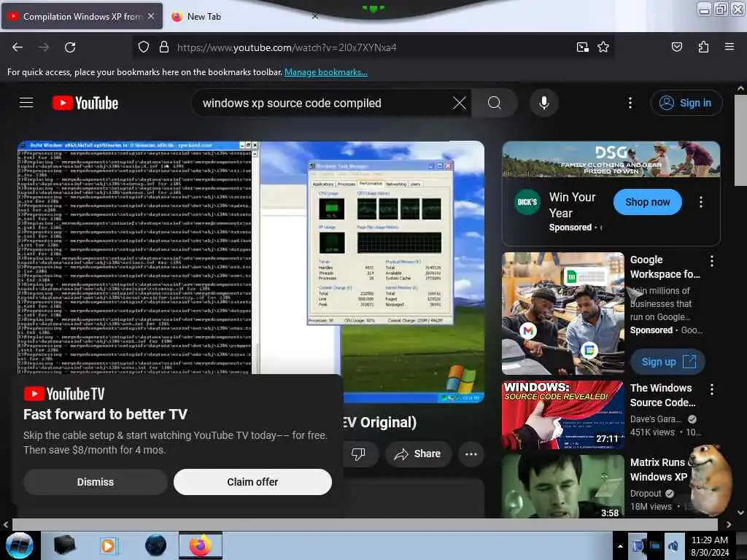Open the Windows Start orb
Screen dimensions: 747x560
(20, 545)
